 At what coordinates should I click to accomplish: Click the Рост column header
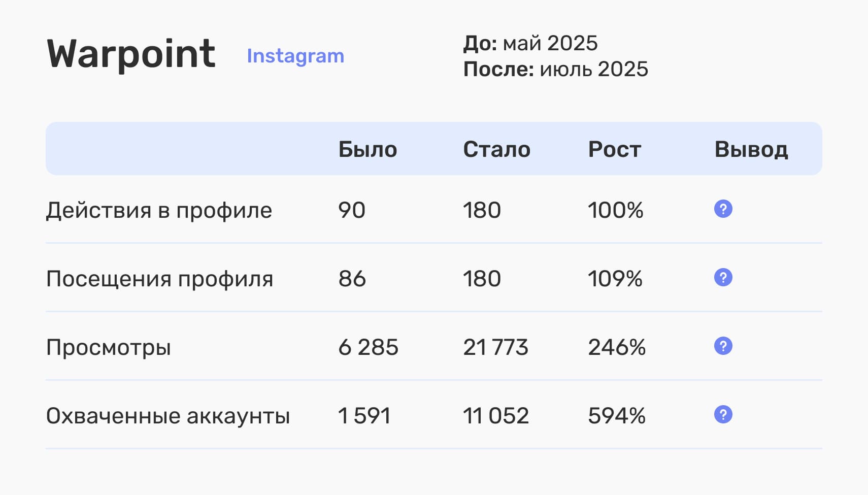pos(614,149)
